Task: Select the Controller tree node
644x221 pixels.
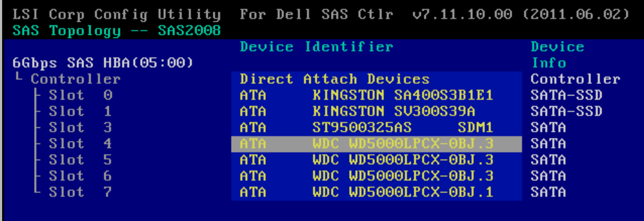Action: (75, 79)
